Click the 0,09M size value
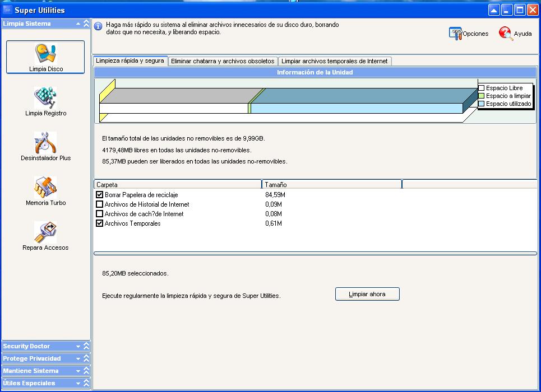The width and height of the screenshot is (541, 392). pyautogui.click(x=273, y=204)
